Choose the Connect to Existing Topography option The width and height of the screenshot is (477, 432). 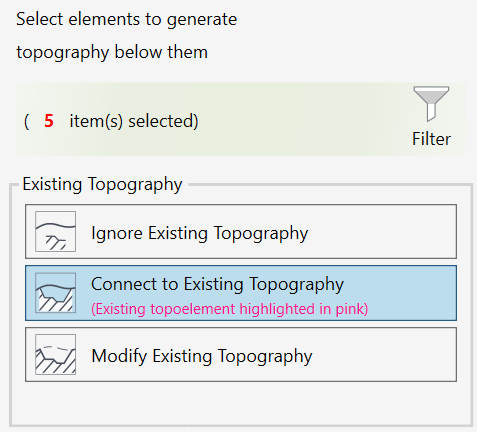point(241,293)
